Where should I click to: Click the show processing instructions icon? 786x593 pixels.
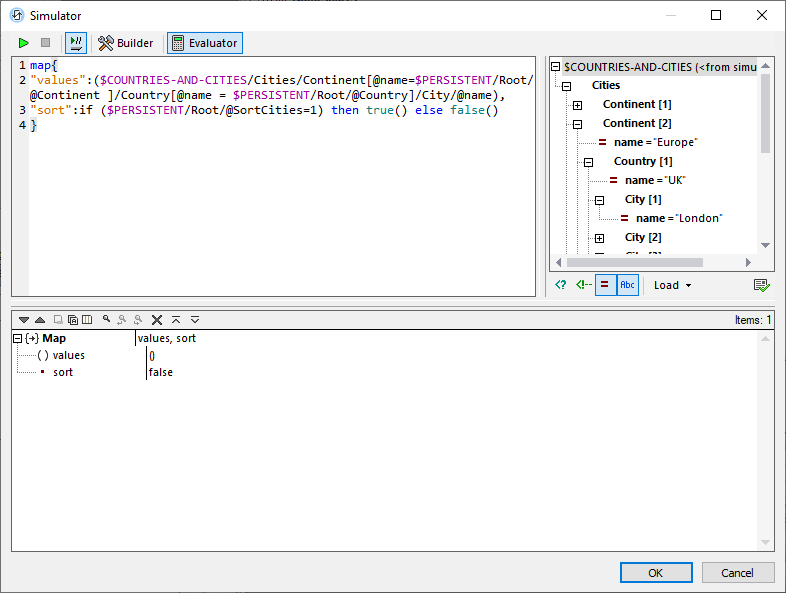click(561, 285)
